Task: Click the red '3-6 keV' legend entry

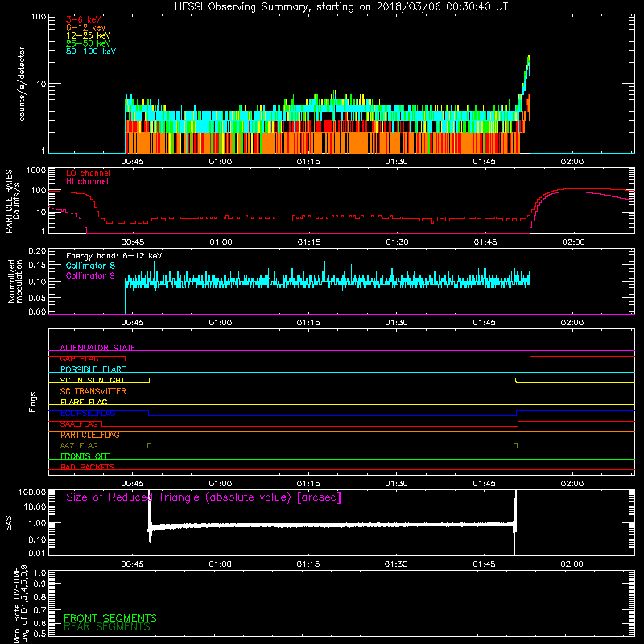Action: click(x=84, y=19)
